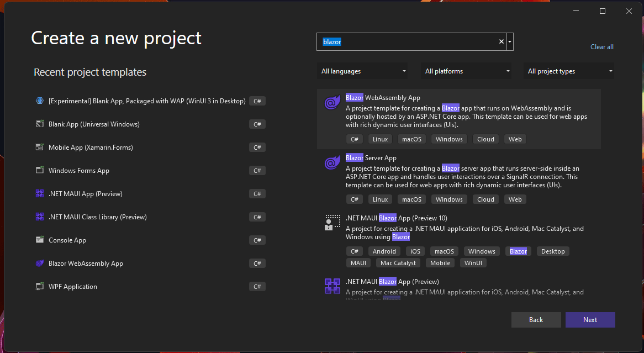644x353 pixels.
Task: Maximize the Create a new project window
Action: pyautogui.click(x=603, y=11)
